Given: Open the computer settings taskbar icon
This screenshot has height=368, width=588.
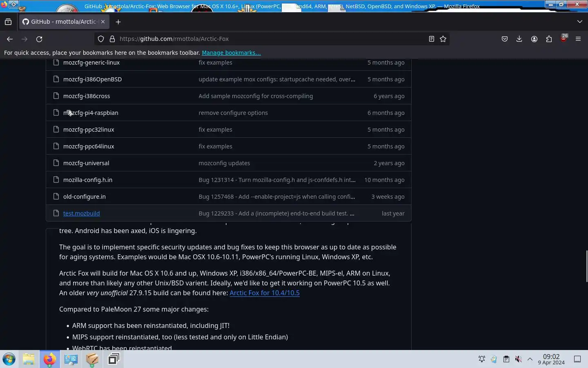Looking at the screenshot, I should tap(71, 359).
